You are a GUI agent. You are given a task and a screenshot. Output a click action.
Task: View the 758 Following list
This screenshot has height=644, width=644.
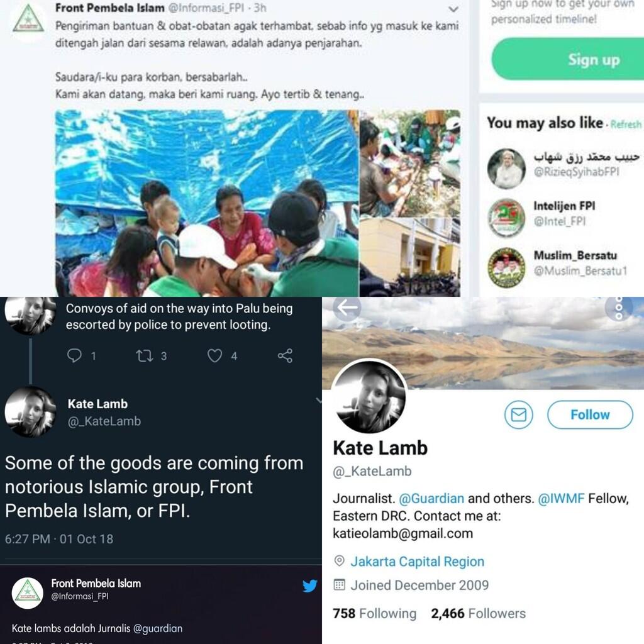pyautogui.click(x=374, y=614)
